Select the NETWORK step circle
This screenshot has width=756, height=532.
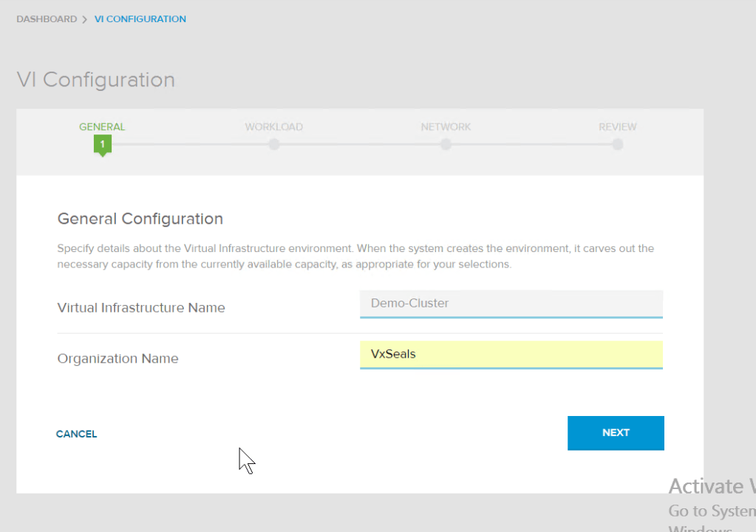tap(446, 145)
